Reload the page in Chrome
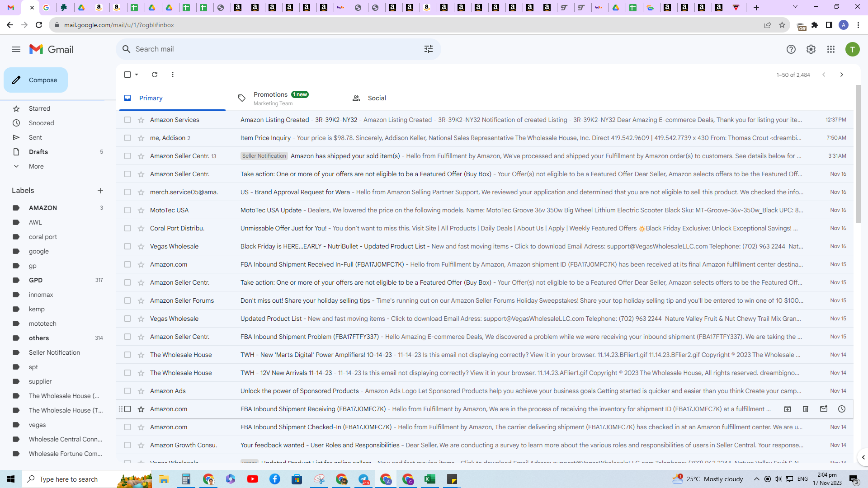Image resolution: width=868 pixels, height=488 pixels. [x=39, y=25]
